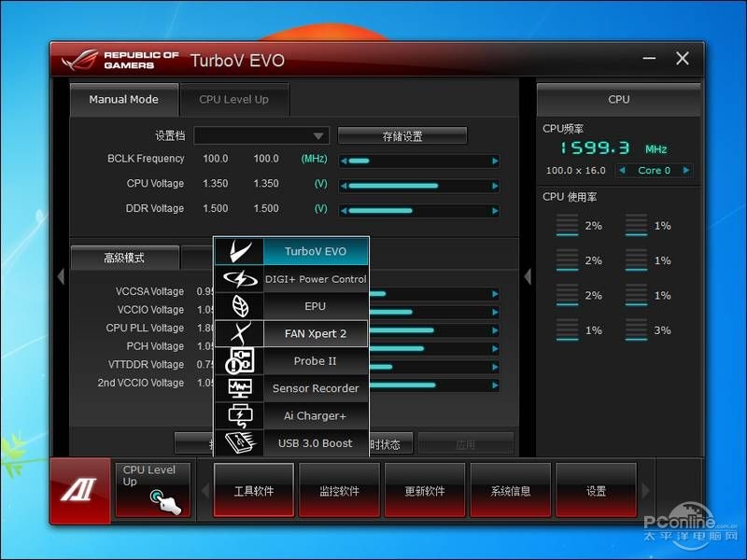Increase VCCIO Voltage with right arrow
Image resolution: width=747 pixels, height=560 pixels.
tap(495, 312)
